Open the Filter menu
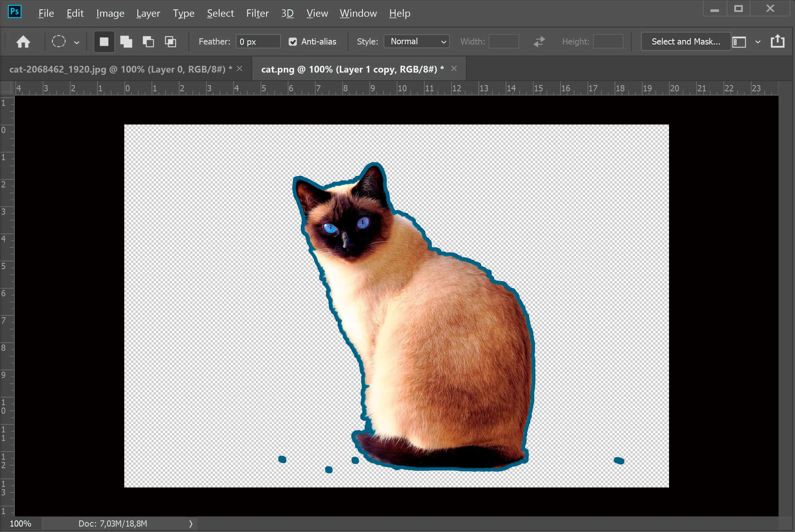 tap(256, 12)
